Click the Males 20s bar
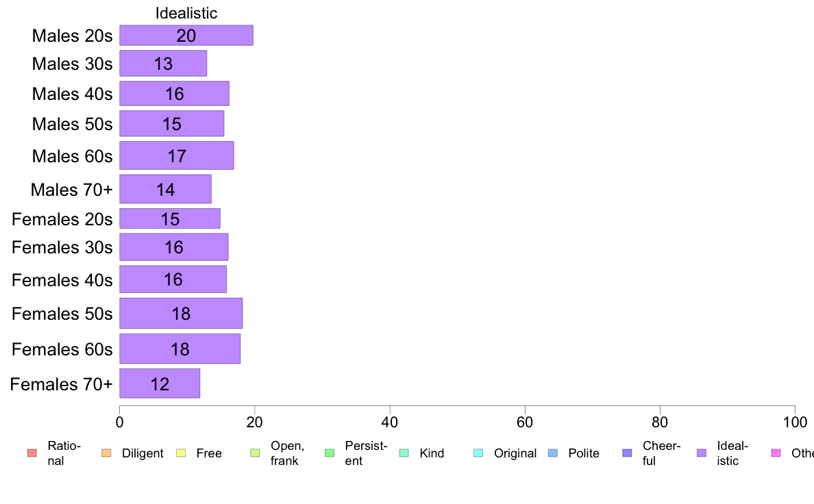This screenshot has width=814, height=504. click(186, 36)
